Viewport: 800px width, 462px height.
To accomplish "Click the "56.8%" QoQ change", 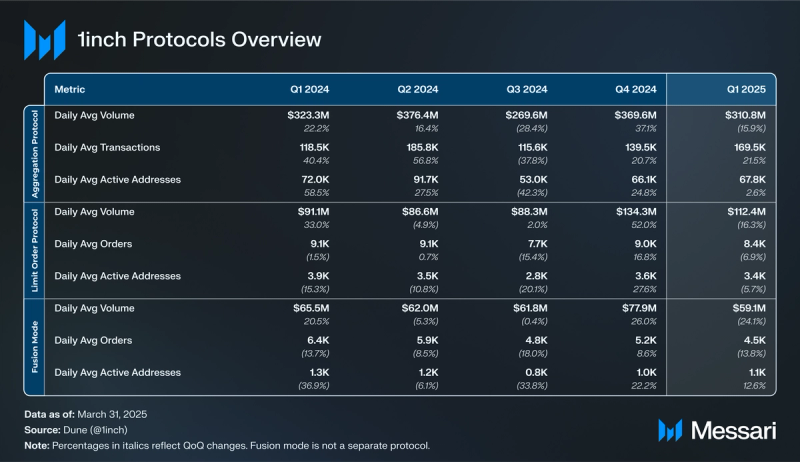I will click(x=426, y=161).
